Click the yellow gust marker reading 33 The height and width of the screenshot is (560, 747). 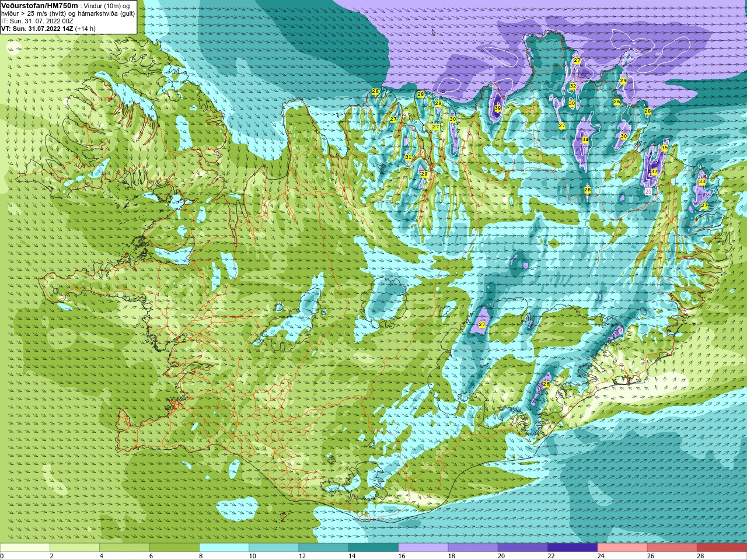tap(701, 182)
